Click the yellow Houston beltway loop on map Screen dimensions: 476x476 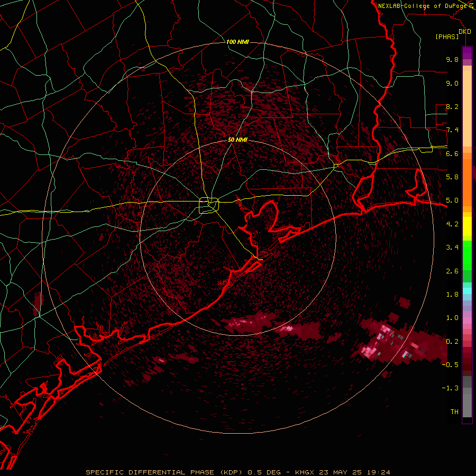click(209, 206)
